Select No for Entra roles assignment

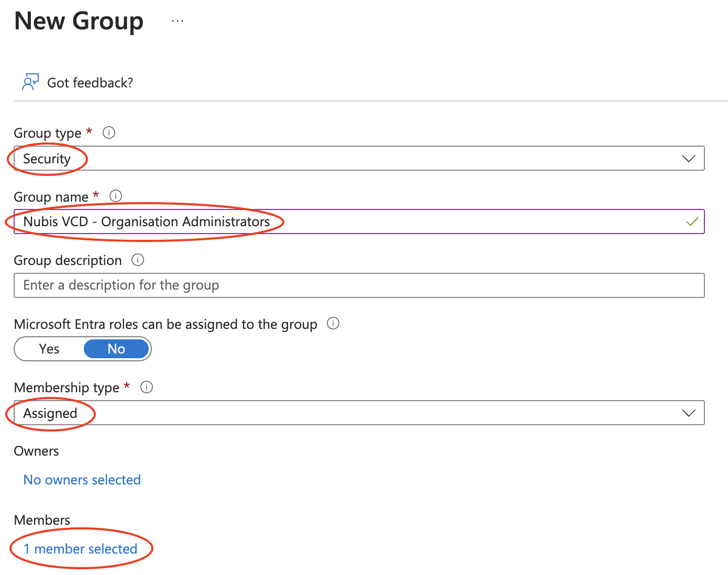click(x=116, y=349)
